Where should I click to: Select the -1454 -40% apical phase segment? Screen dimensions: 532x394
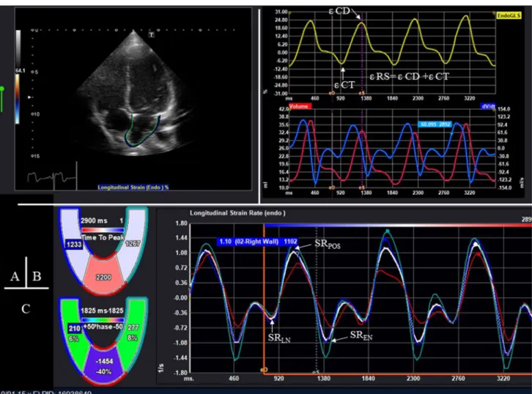point(103,366)
